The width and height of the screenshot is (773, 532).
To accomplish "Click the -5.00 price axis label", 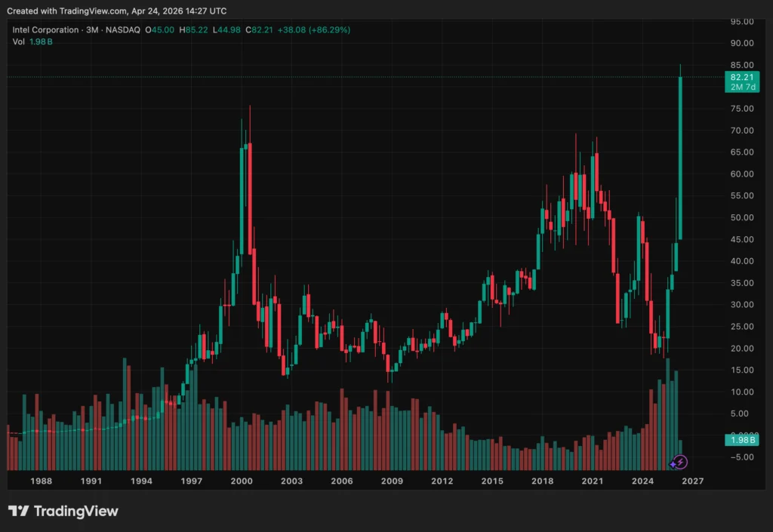I will click(742, 457).
